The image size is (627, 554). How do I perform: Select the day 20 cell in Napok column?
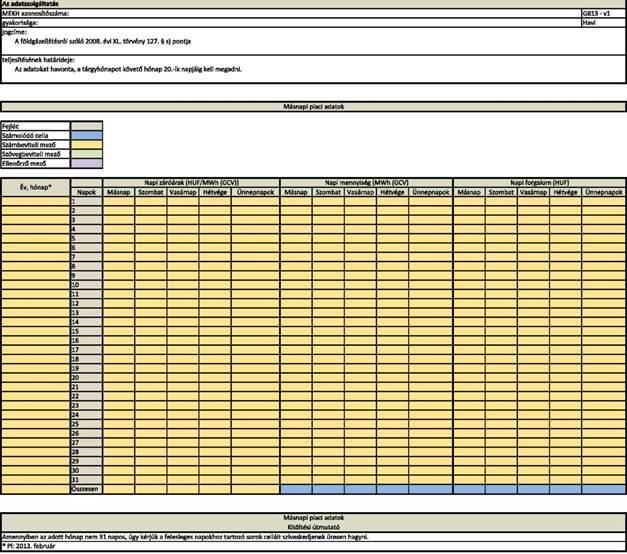point(86,378)
